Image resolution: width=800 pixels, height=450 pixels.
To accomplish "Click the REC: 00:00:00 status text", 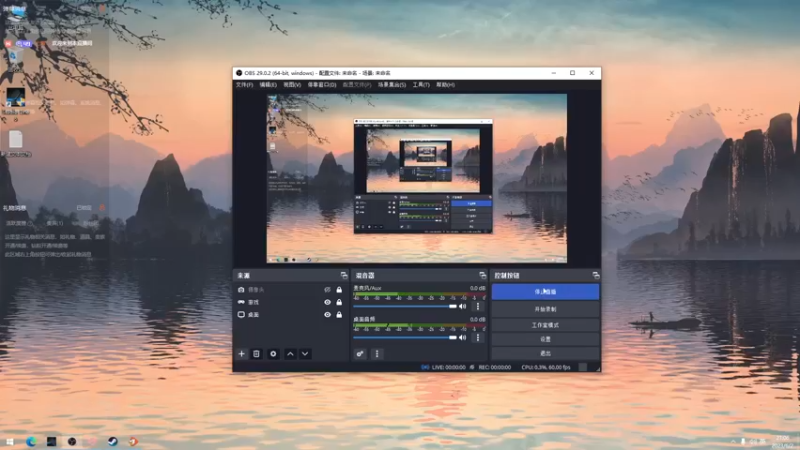I will [x=494, y=367].
